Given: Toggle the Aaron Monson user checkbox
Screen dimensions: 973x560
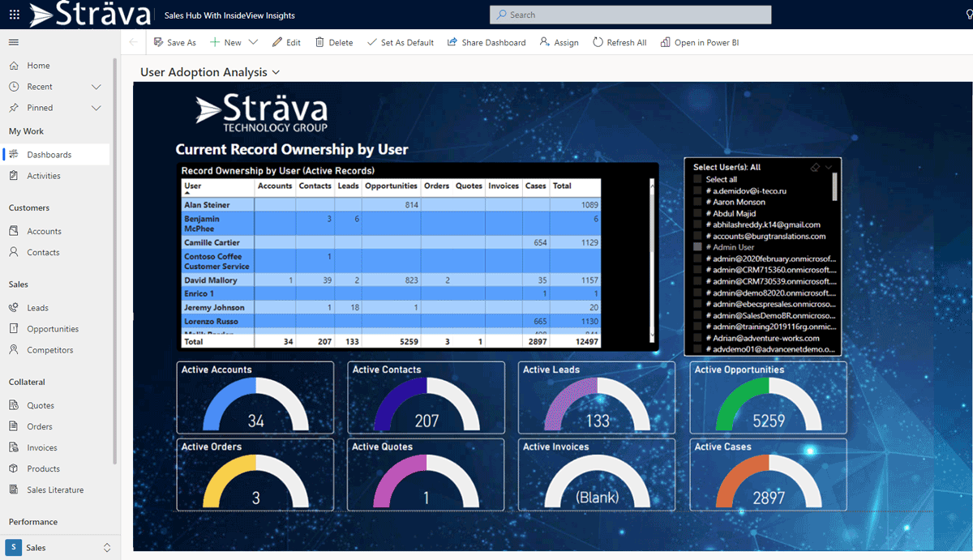Looking at the screenshot, I should coord(697,202).
